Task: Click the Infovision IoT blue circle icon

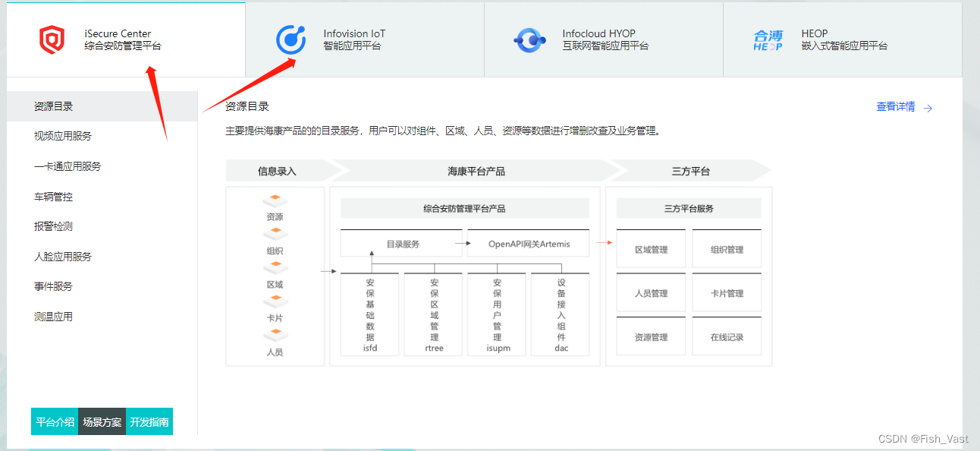Action: 291,40
